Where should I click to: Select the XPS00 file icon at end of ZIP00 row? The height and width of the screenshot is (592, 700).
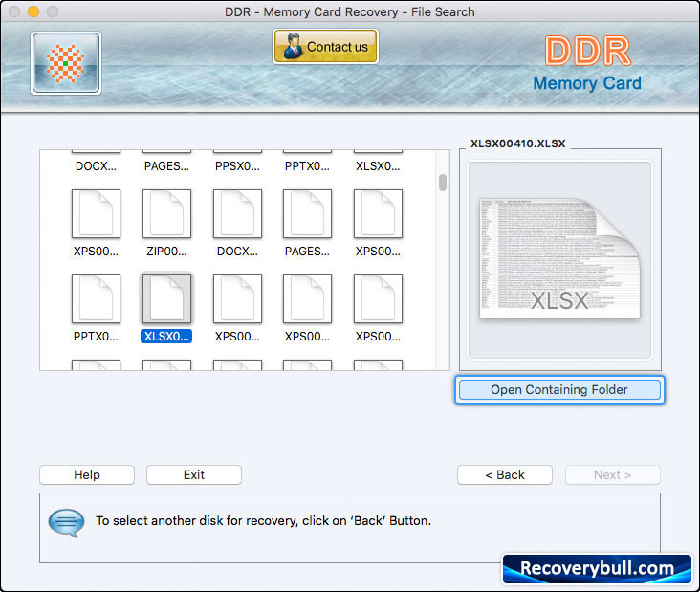pyautogui.click(x=378, y=214)
